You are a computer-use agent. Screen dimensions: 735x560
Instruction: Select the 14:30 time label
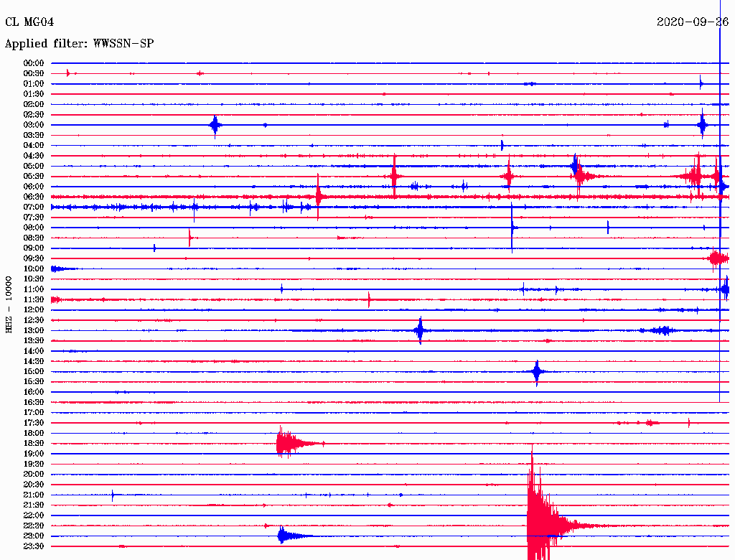point(34,361)
